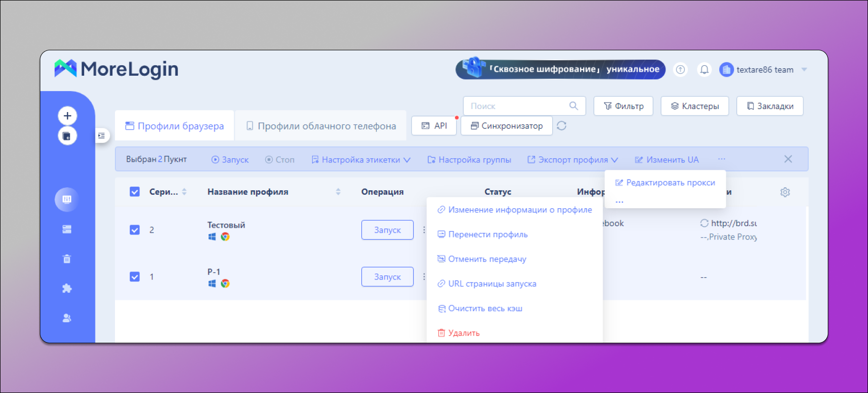
Task: Open the Фильтр button
Action: tap(623, 106)
